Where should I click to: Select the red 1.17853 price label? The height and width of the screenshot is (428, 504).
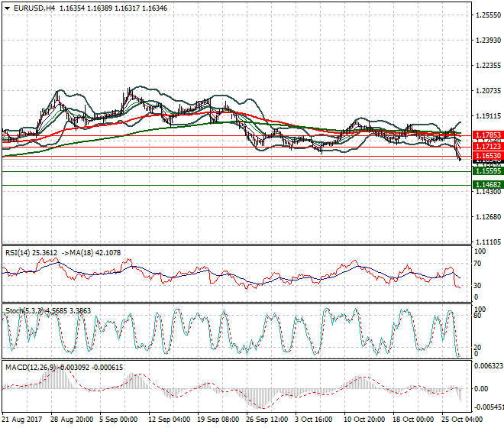coord(486,135)
